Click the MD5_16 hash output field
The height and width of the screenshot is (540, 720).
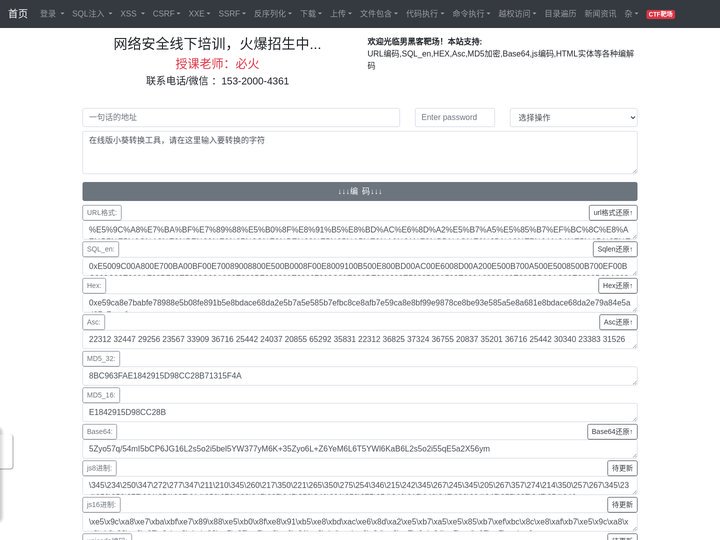(x=360, y=412)
